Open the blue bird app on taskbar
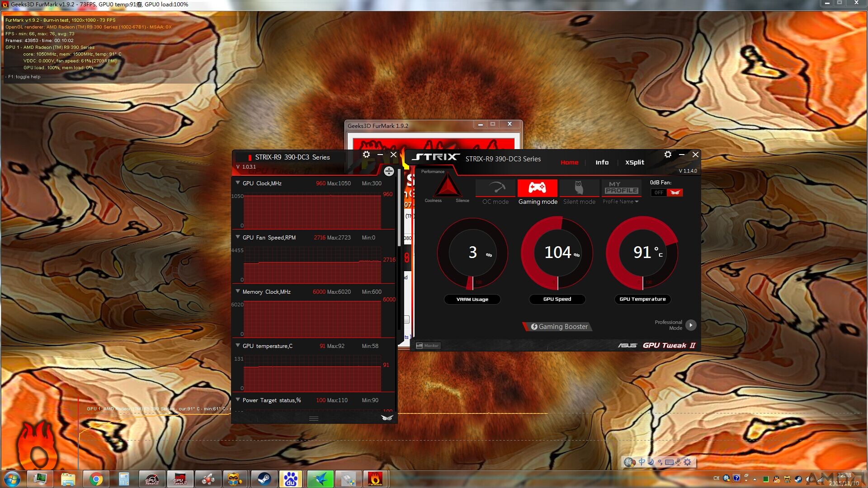 coord(320,479)
